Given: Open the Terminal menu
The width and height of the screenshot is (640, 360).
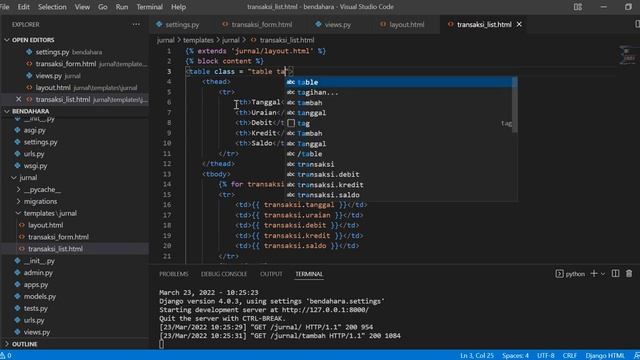Looking at the screenshot, I should 149,7.
